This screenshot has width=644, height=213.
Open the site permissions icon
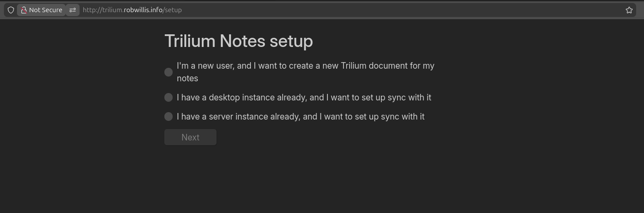click(73, 10)
